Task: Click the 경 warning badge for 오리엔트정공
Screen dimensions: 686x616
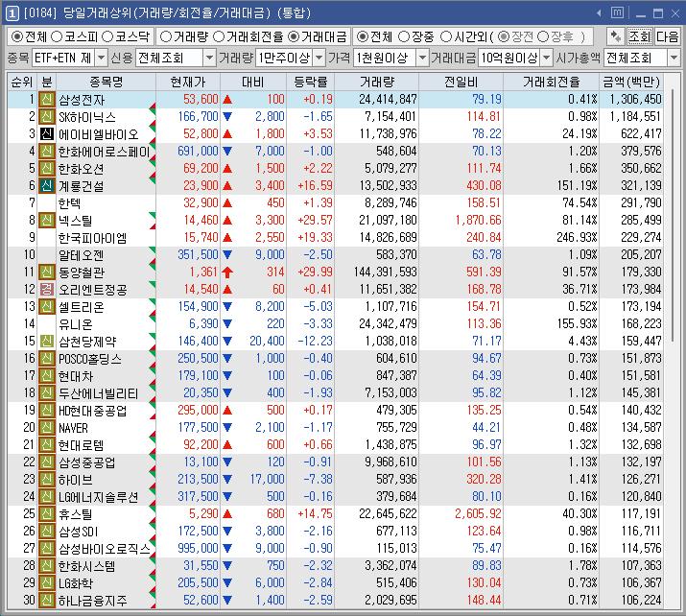Action: click(x=46, y=289)
